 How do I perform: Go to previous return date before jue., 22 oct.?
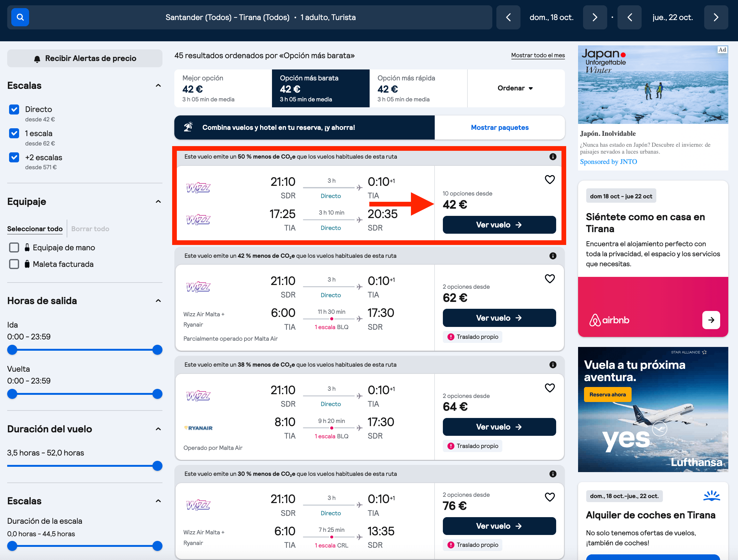pos(629,17)
